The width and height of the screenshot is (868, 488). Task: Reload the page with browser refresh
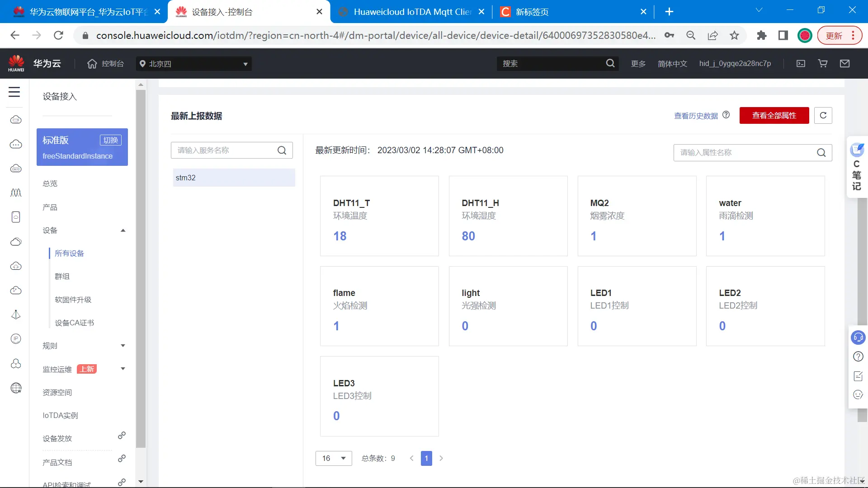click(58, 35)
